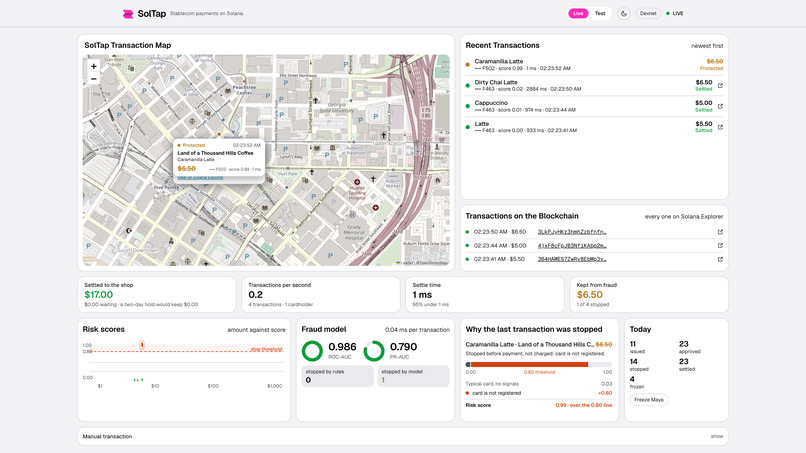Click the stopped by rules counter box
Image resolution: width=806 pixels, height=453 pixels.
pos(337,376)
